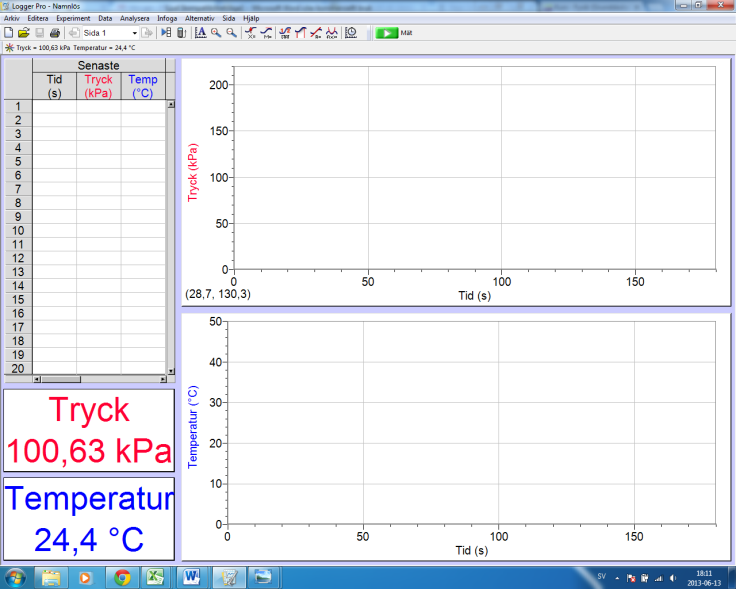Open the Statistics tool icon
Image resolution: width=736 pixels, height=589 pixels.
(285, 33)
